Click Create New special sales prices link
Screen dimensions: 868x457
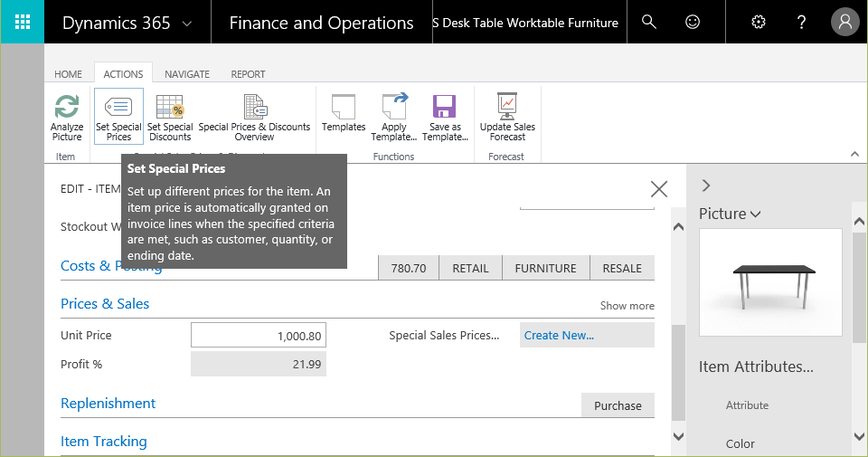(559, 336)
